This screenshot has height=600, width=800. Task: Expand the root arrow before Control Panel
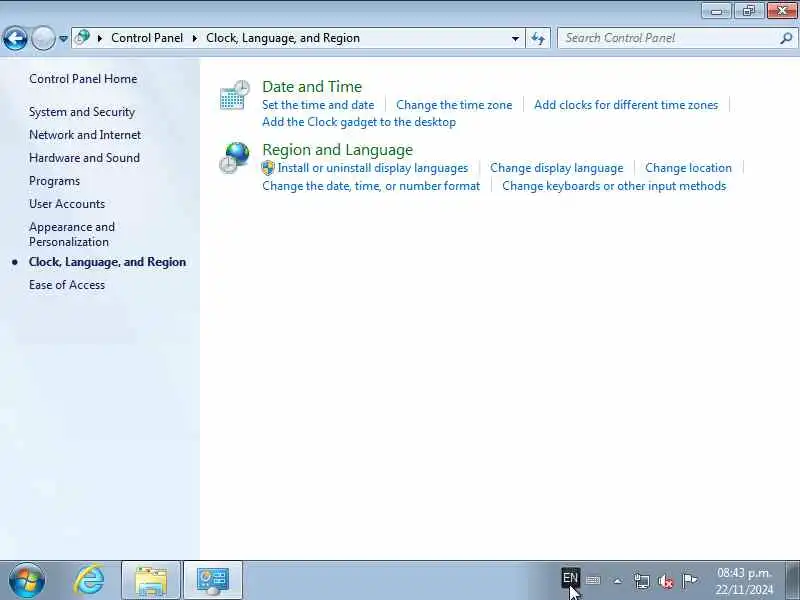point(100,38)
